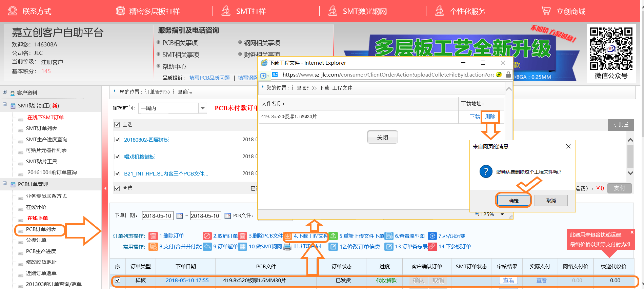Click the 联系方式 headset icon in top bar
Viewport: 644px width, 289px height.
click(13, 11)
